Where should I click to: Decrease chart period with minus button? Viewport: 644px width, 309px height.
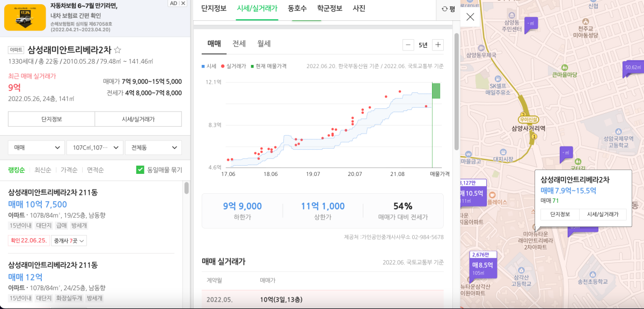click(408, 45)
